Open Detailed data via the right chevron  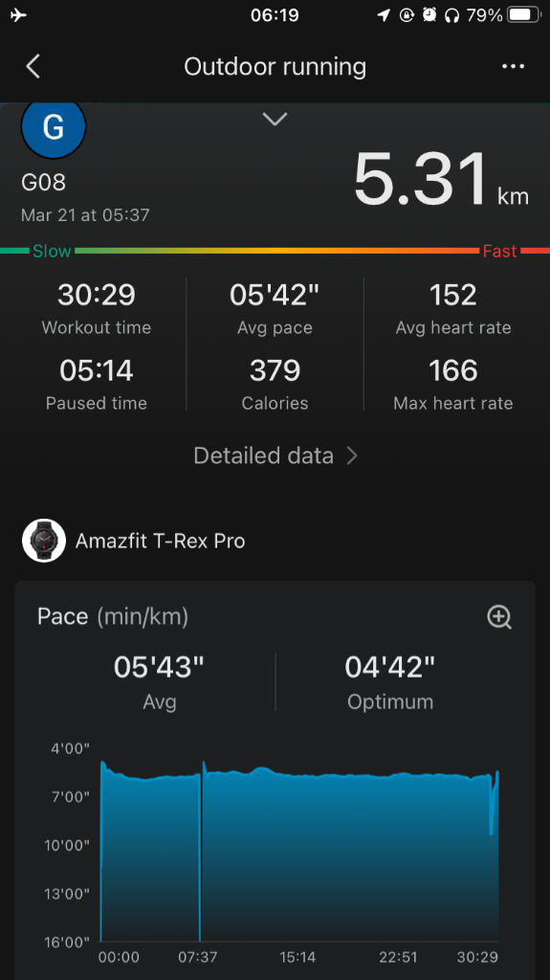pyautogui.click(x=353, y=457)
